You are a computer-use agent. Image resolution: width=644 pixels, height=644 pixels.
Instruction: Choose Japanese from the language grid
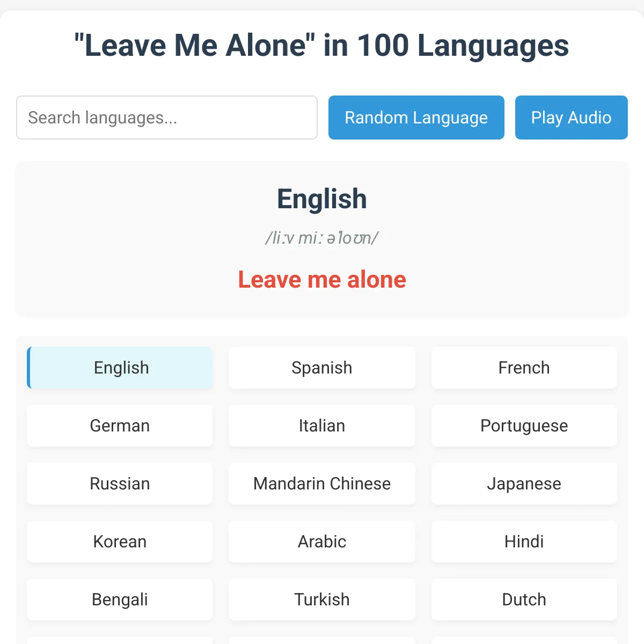524,484
